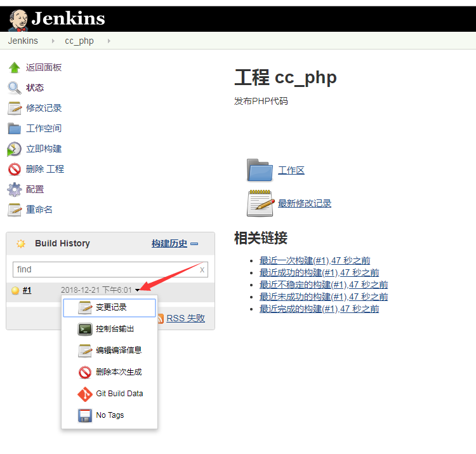Open 最近成功的构建(#1) link
The image size is (476, 454).
click(x=319, y=272)
